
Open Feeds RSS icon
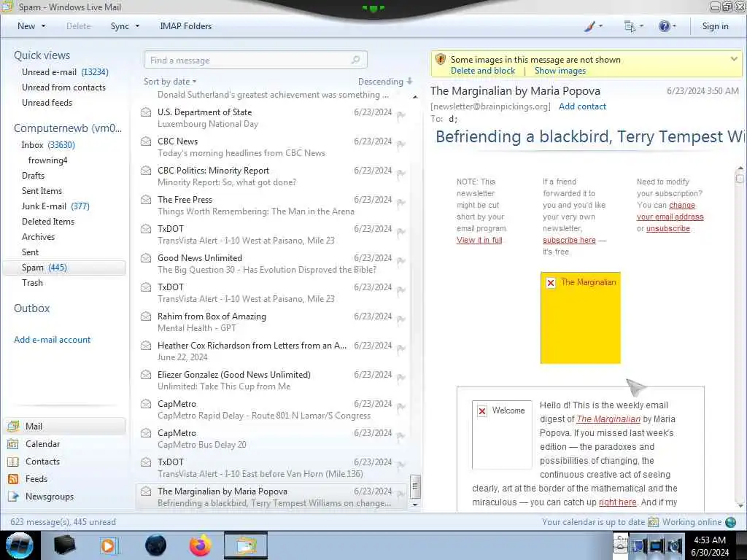(13, 479)
